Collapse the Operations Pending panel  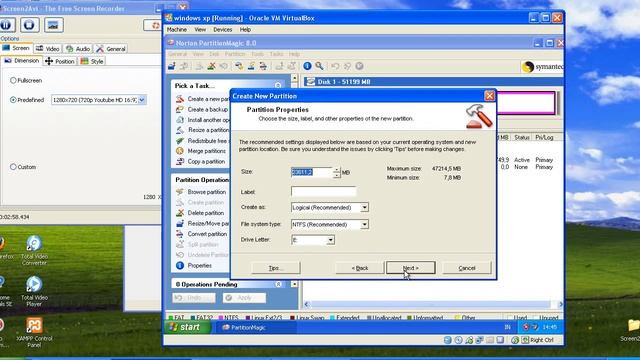278,284
